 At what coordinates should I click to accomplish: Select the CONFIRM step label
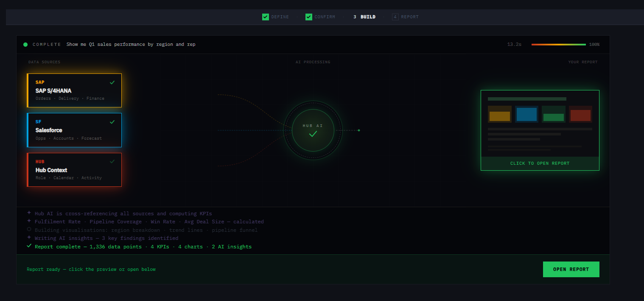325,17
